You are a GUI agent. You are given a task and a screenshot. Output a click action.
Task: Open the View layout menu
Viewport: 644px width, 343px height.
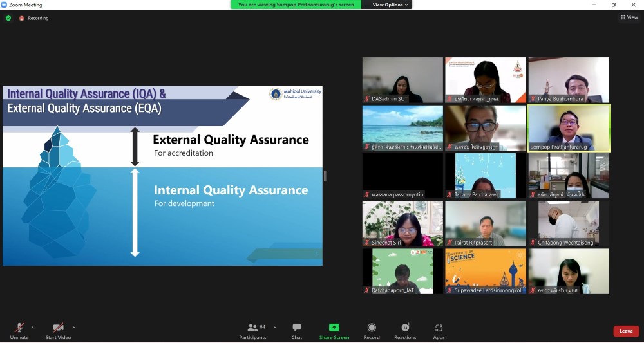tap(629, 17)
